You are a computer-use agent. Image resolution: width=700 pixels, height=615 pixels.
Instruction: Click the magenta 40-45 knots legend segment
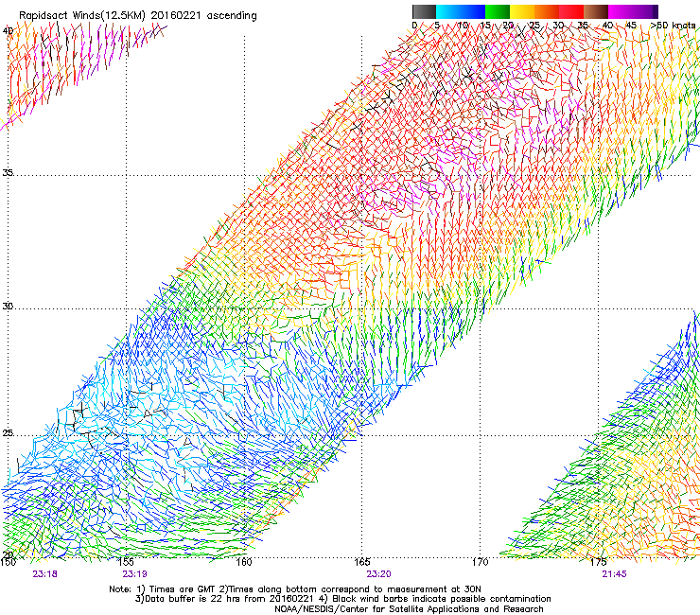(x=621, y=11)
